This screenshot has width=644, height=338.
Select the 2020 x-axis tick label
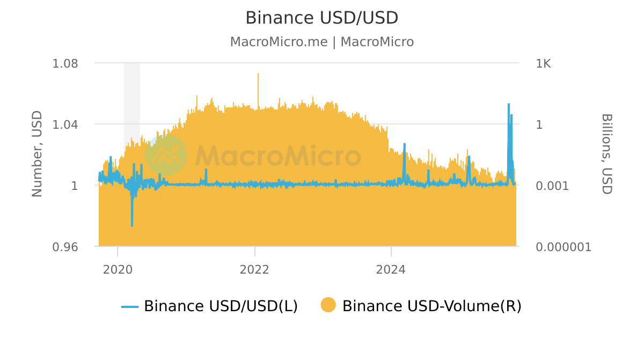[117, 269]
